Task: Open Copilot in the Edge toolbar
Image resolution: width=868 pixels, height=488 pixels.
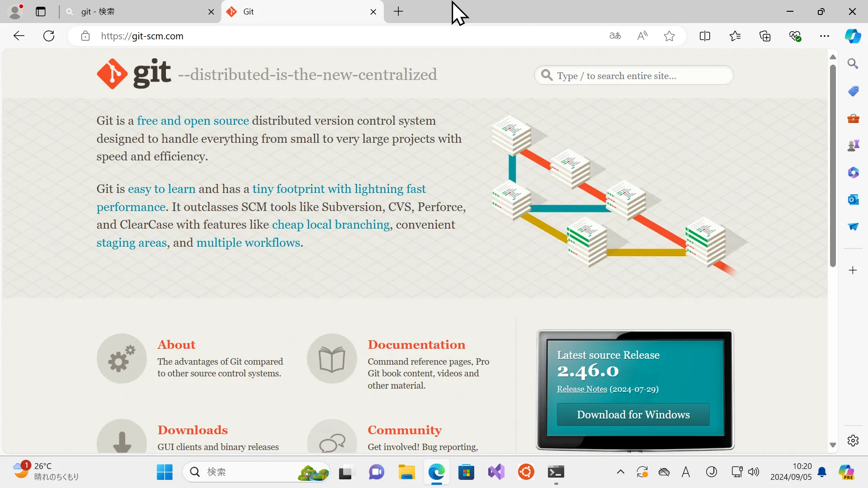Action: [853, 36]
